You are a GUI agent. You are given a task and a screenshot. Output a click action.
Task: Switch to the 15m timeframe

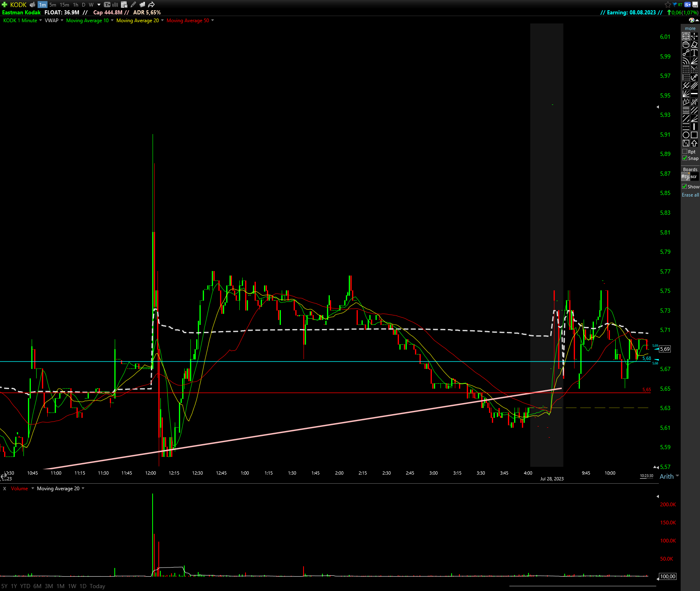[65, 5]
